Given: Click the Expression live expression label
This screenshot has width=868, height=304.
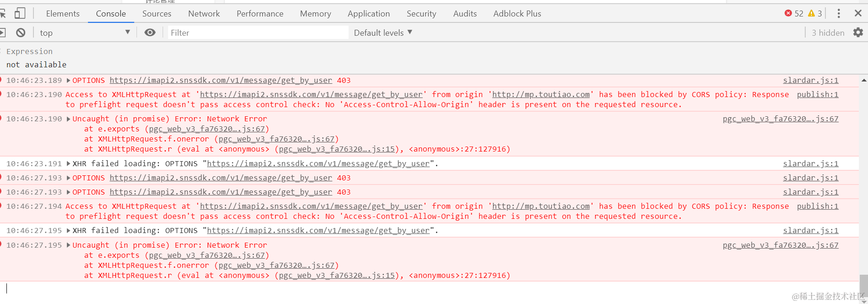Looking at the screenshot, I should click(29, 51).
